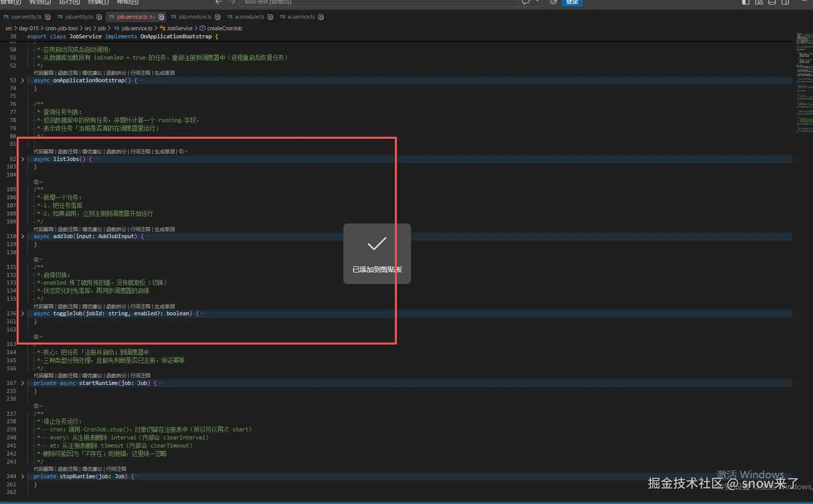This screenshot has height=504, width=813.
Task: Click JobService in breadcrumb
Action: tap(179, 28)
